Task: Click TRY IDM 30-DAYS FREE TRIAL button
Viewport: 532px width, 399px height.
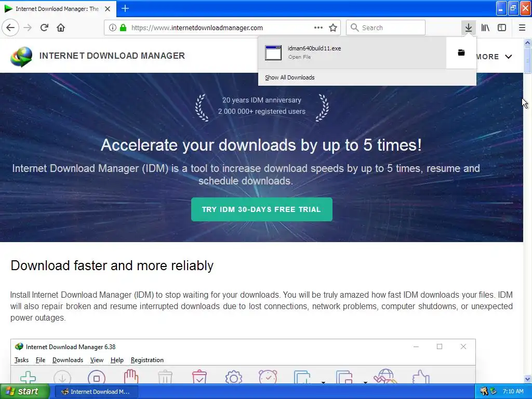Action: point(262,209)
